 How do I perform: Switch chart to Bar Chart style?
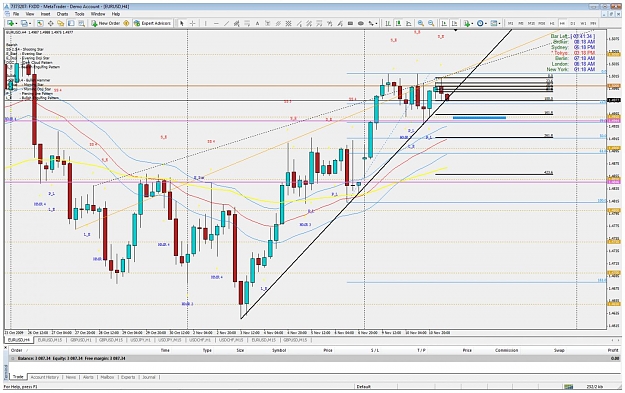pyautogui.click(x=387, y=24)
